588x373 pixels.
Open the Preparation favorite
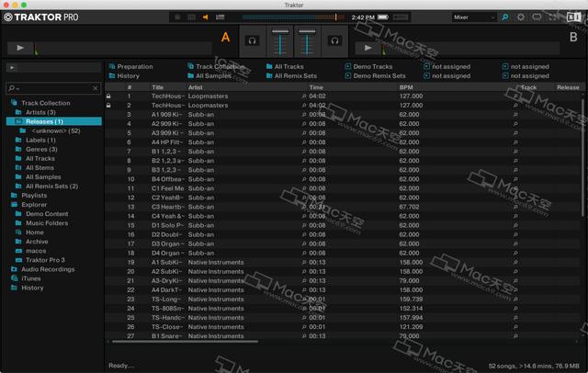[x=130, y=66]
